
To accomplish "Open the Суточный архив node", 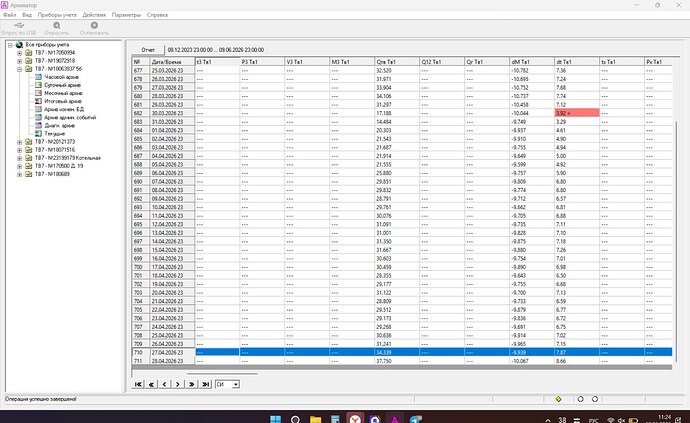I will [x=62, y=85].
